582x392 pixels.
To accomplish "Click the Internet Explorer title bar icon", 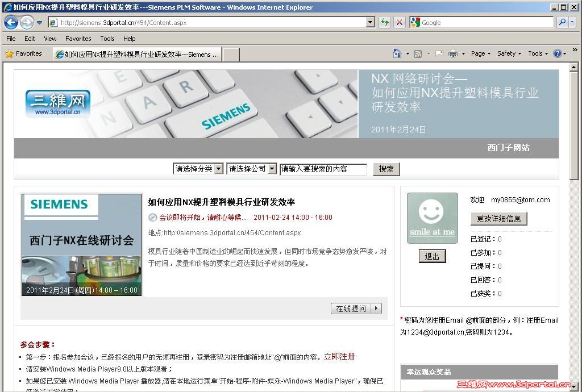I will 7,7.
